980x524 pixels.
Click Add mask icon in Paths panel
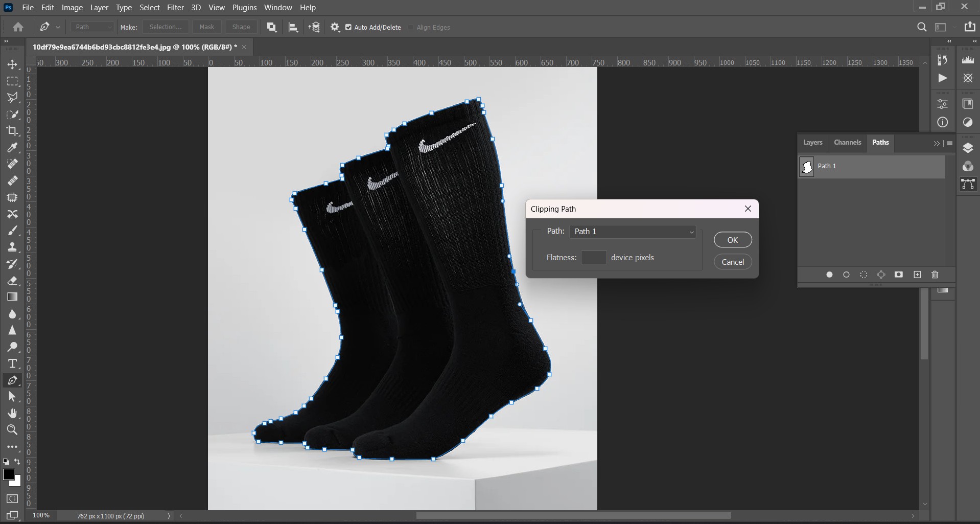click(x=899, y=275)
